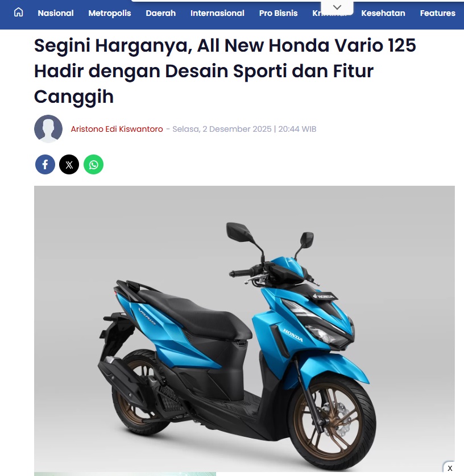Screen dimensions: 464x476
Task: Open the Nasional menu section
Action: tap(56, 13)
